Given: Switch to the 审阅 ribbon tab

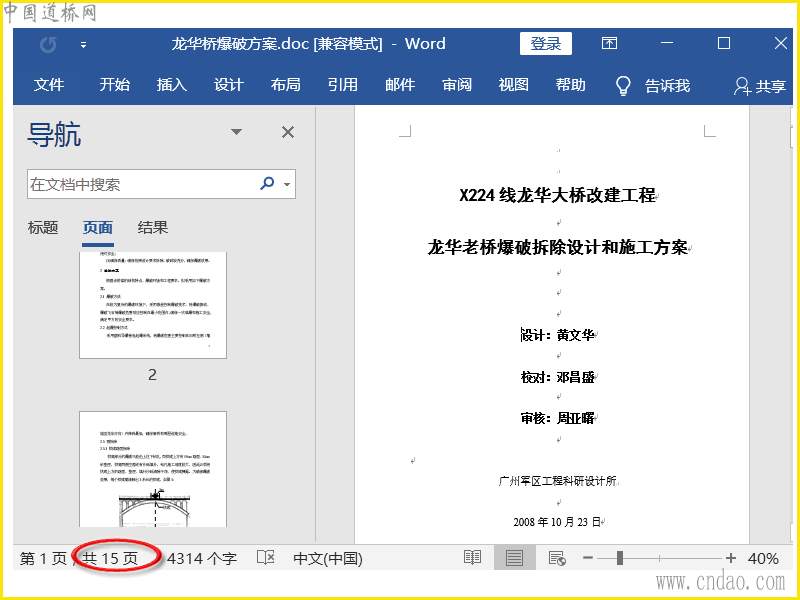Looking at the screenshot, I should tap(457, 85).
